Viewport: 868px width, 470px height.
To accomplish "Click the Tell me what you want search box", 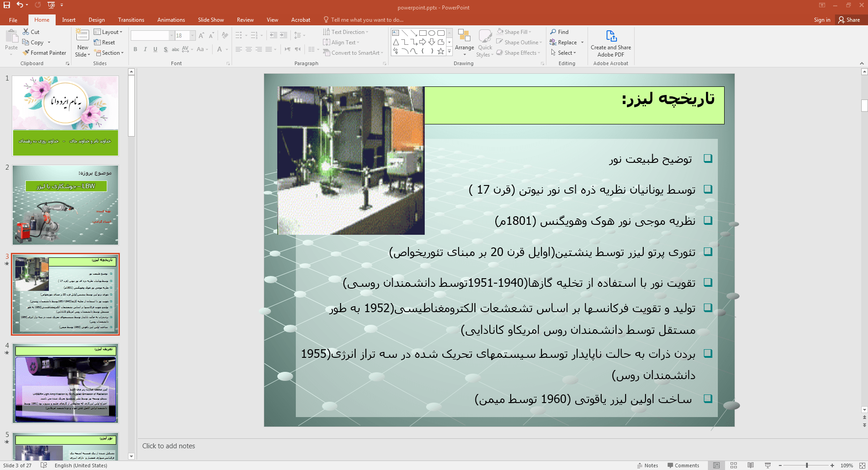I will [x=364, y=20].
